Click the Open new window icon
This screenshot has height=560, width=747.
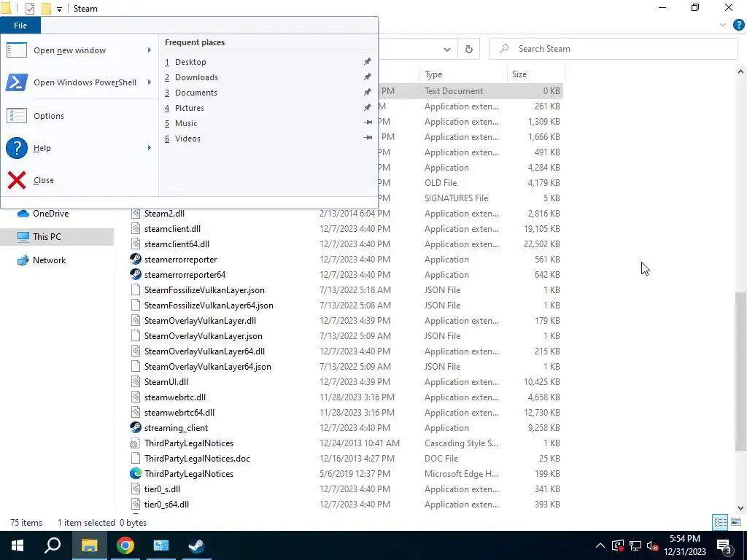pos(17,50)
